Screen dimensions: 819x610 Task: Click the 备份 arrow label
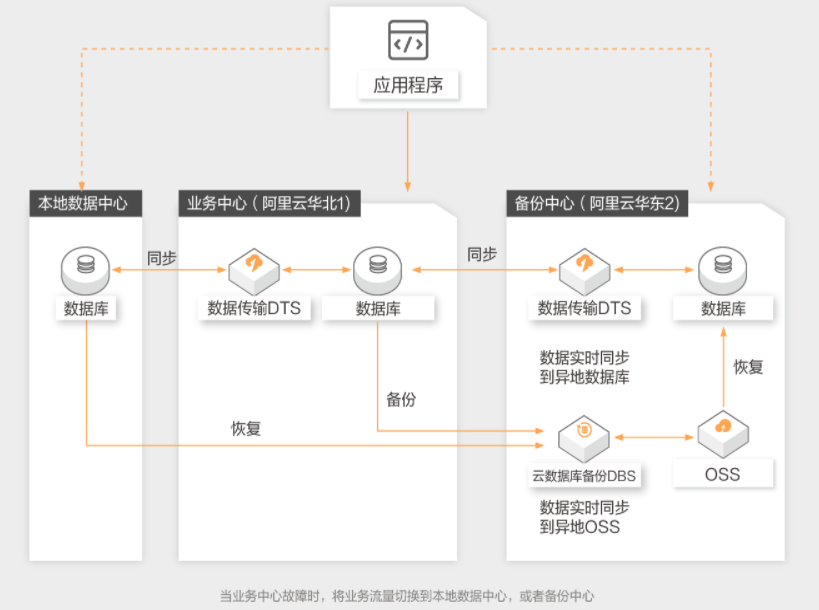(x=401, y=400)
